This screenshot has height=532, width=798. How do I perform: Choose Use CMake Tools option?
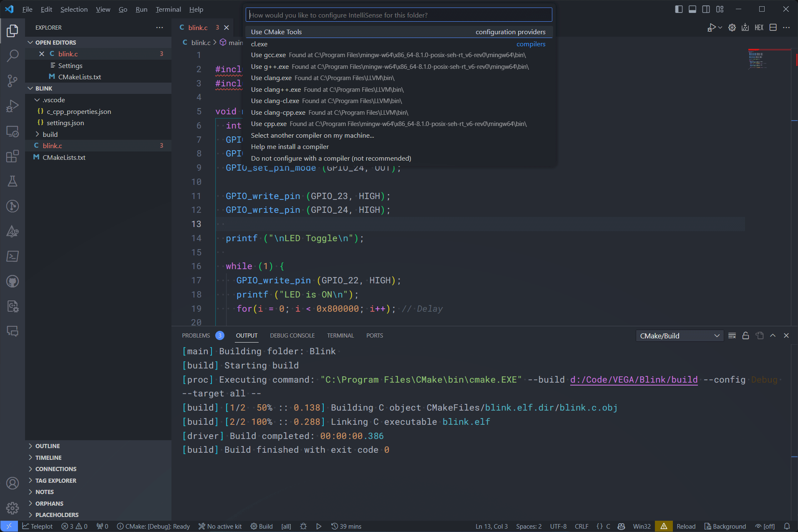[x=399, y=32]
